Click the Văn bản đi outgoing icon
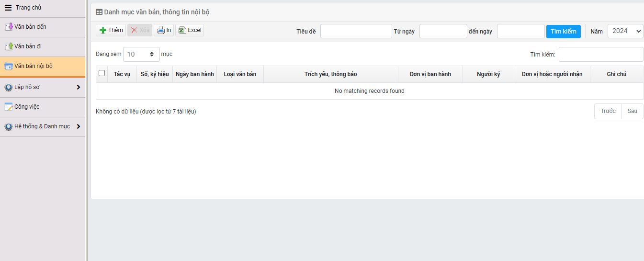 (x=8, y=46)
